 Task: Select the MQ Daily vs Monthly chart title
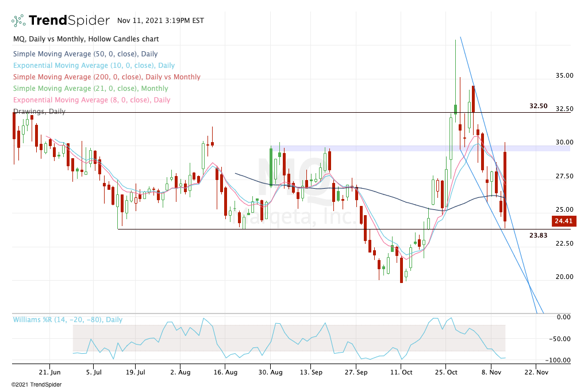[x=86, y=39]
